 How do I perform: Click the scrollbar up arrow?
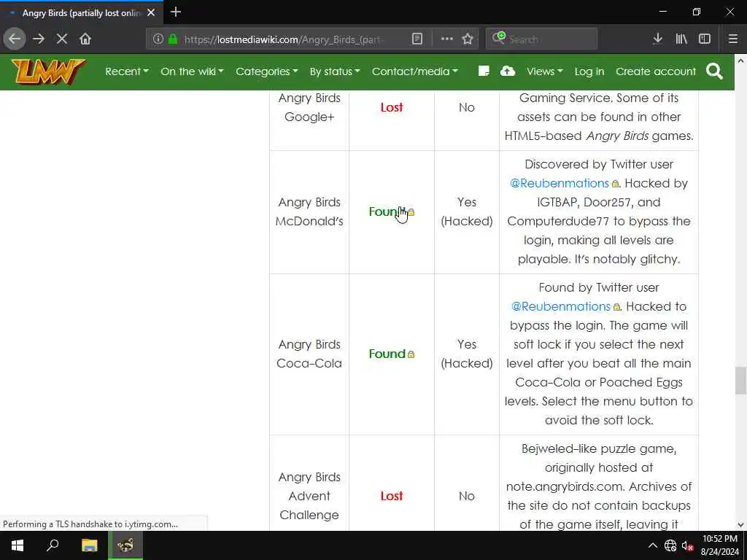click(x=740, y=61)
